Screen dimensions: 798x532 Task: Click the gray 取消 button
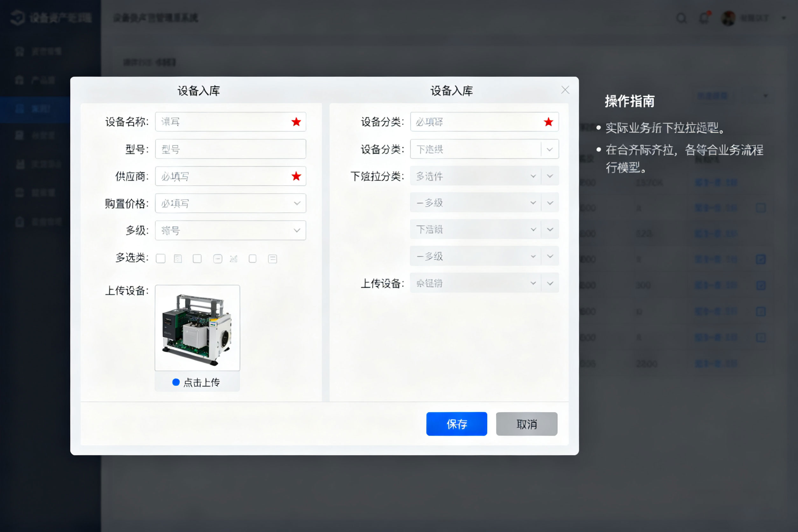pyautogui.click(x=526, y=424)
